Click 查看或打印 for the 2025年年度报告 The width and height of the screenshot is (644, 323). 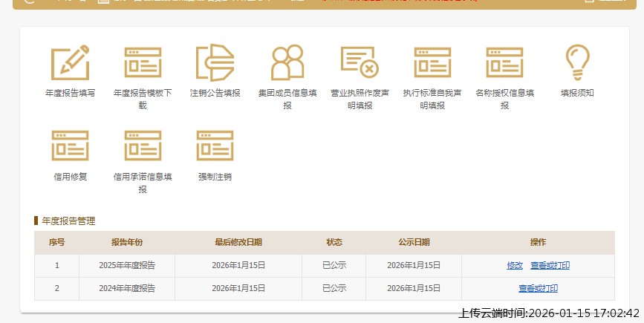pos(550,266)
